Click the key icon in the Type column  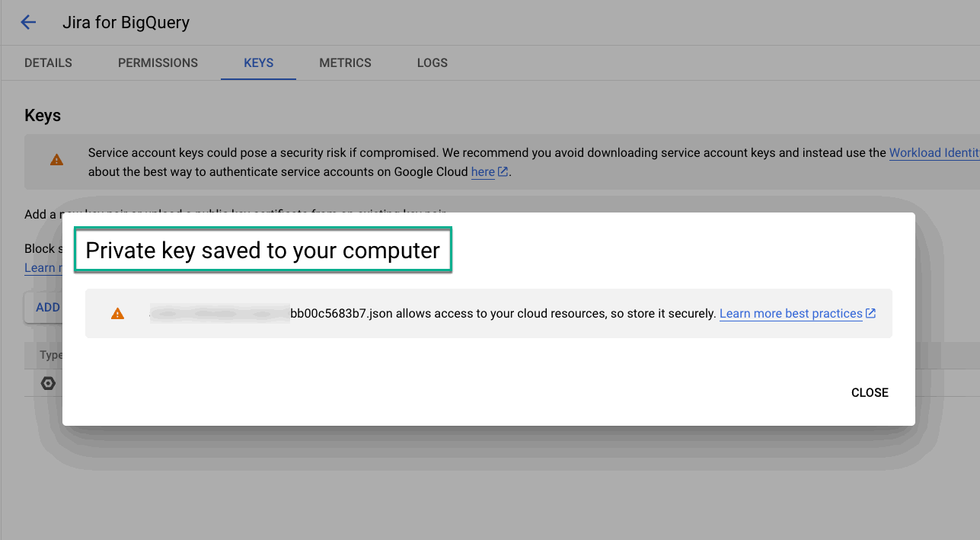pos(47,383)
